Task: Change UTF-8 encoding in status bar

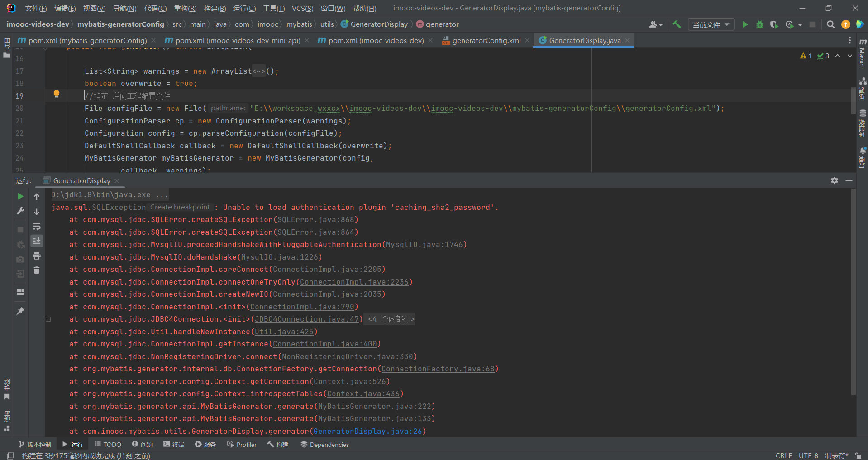Action: 808,455
